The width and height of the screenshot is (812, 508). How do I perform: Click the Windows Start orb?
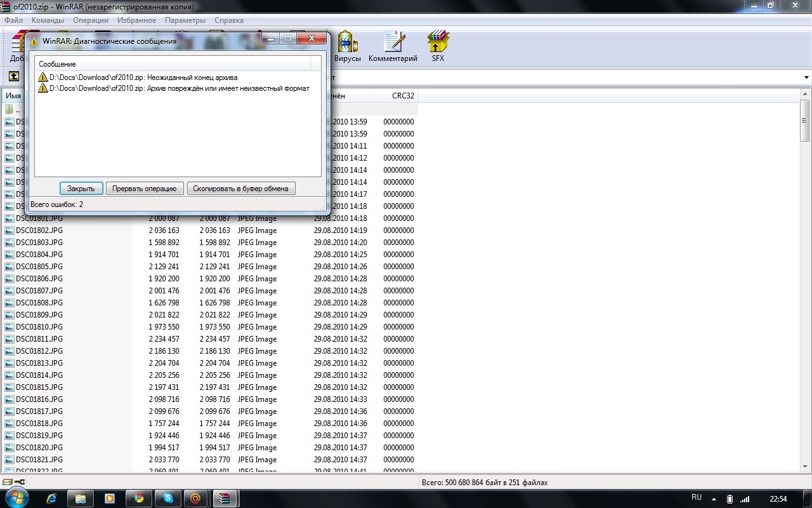point(17,498)
